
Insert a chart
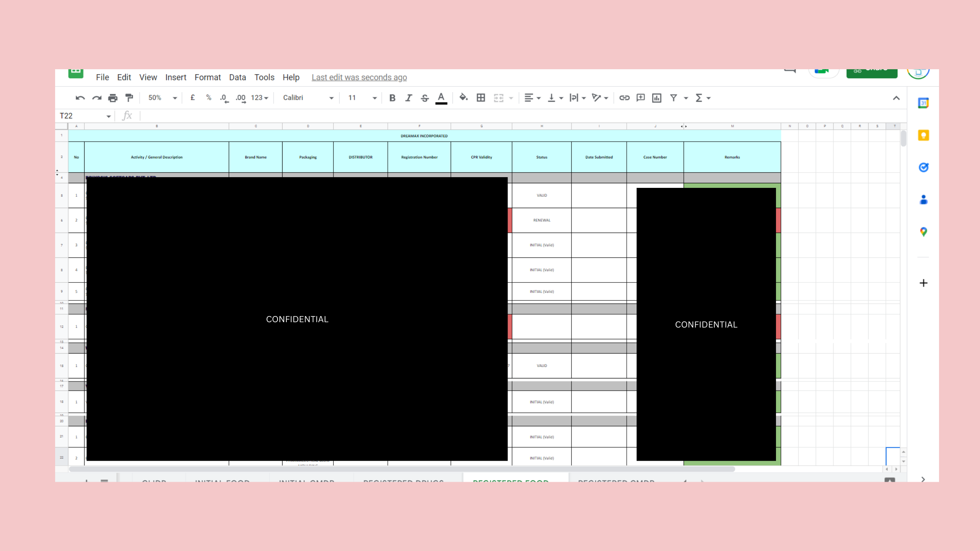pos(657,98)
